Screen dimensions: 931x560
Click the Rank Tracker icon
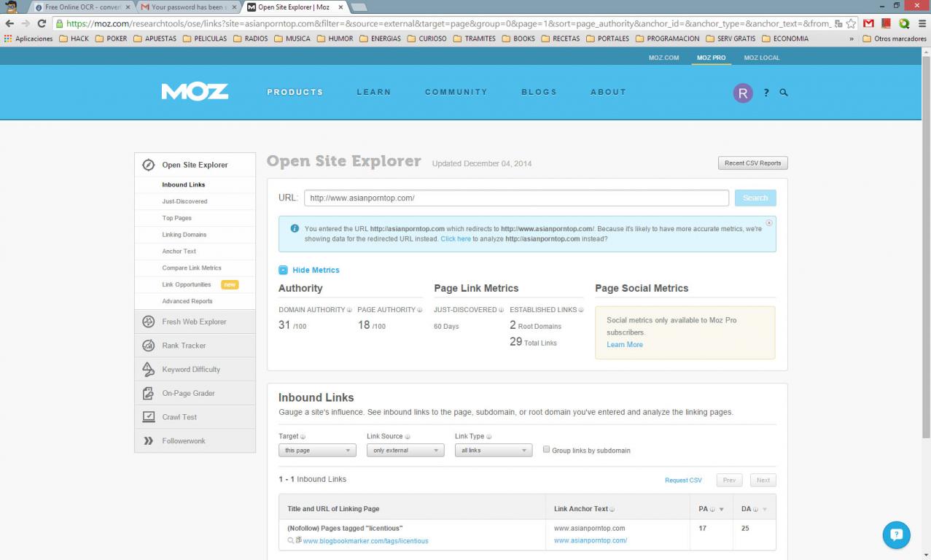148,346
